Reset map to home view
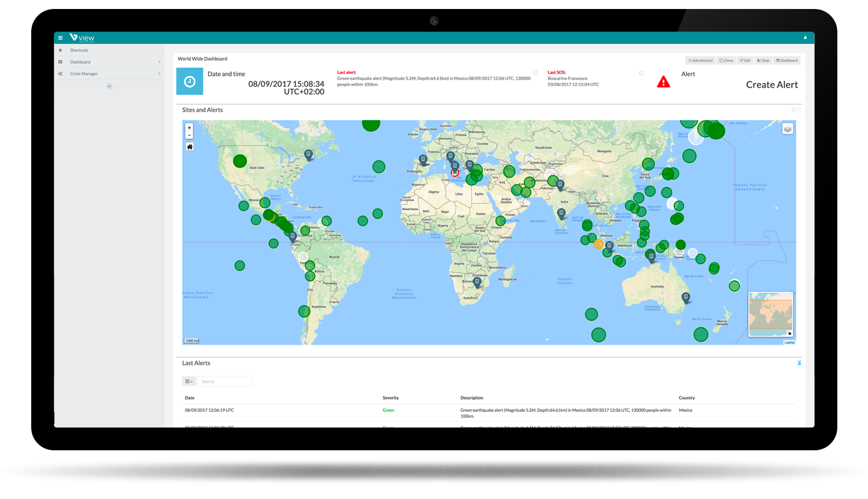The image size is (868, 499). pyautogui.click(x=189, y=147)
